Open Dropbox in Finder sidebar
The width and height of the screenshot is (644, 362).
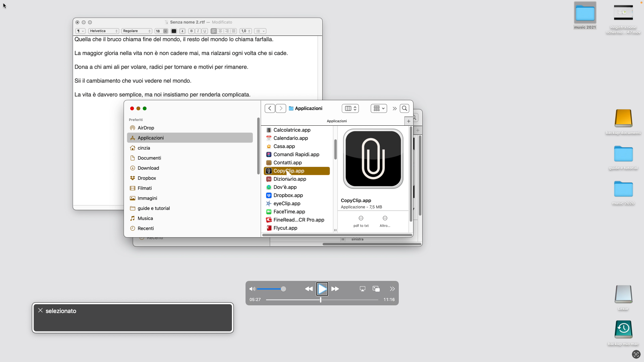tap(190, 178)
